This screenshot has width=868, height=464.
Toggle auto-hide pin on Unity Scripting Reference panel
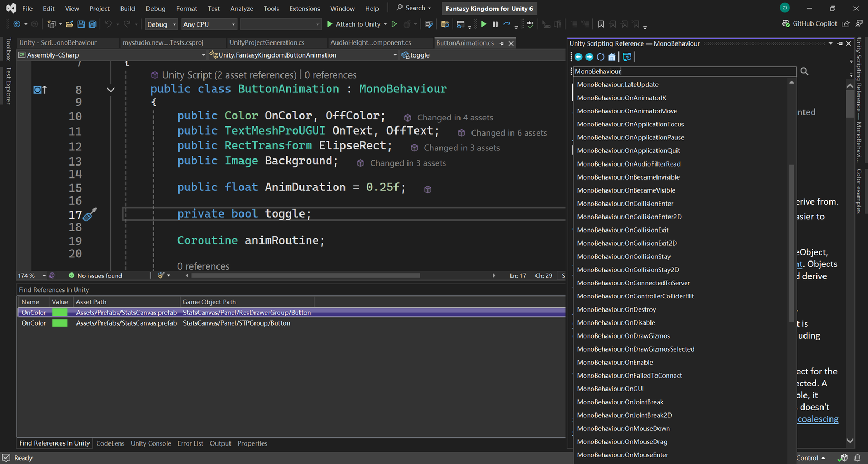click(x=840, y=43)
